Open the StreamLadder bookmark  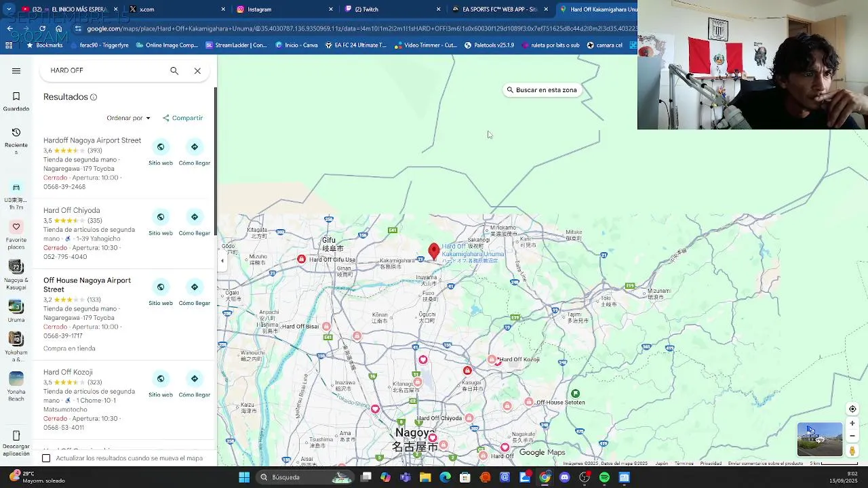[x=237, y=45]
